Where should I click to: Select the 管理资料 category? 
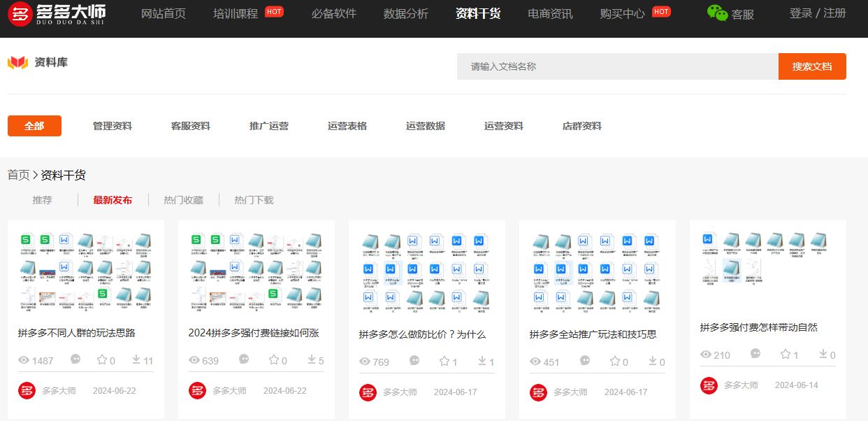(113, 126)
